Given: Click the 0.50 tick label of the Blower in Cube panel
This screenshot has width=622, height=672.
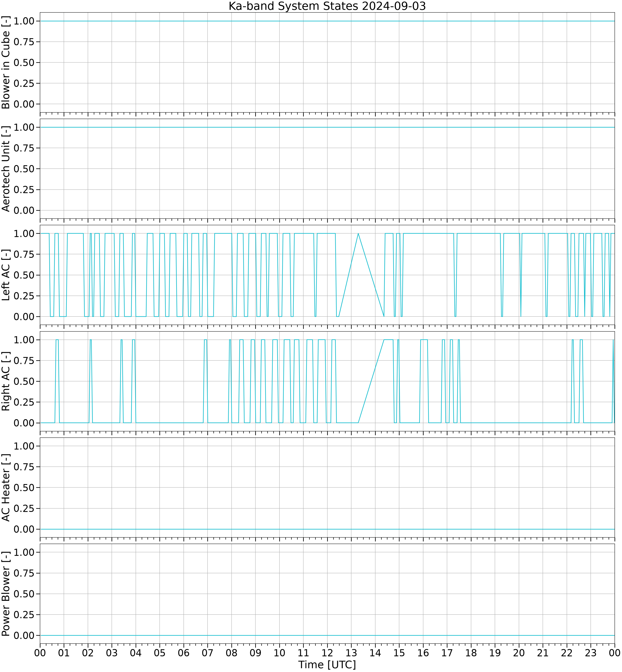Looking at the screenshot, I should [x=24, y=63].
